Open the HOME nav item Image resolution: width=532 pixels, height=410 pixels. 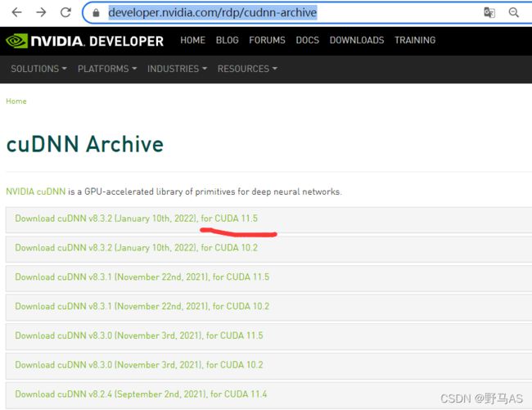(192, 40)
